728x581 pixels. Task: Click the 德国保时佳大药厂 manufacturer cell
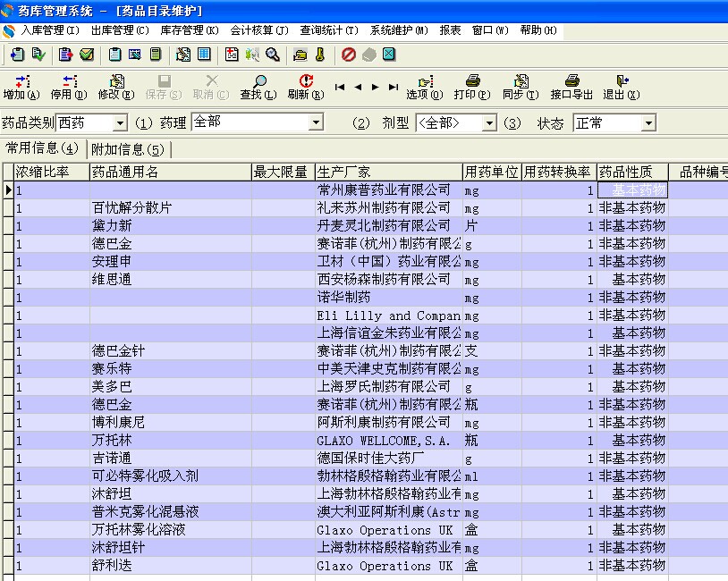click(389, 459)
